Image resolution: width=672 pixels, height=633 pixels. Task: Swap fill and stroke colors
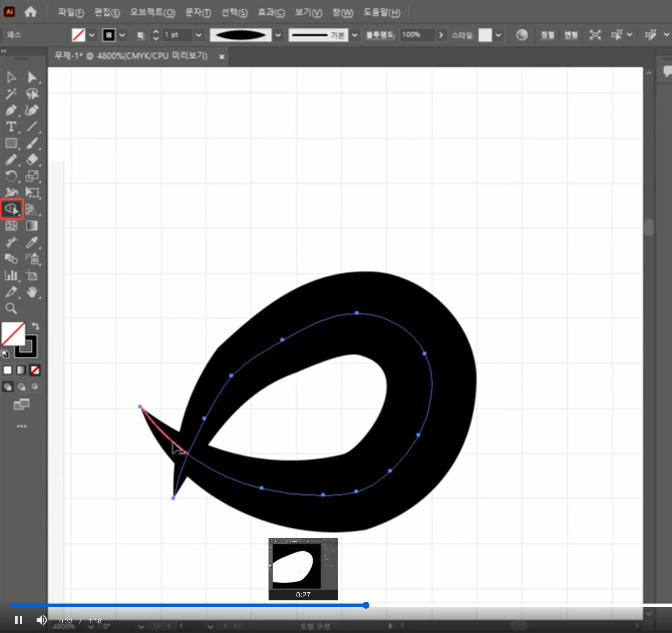[35, 326]
